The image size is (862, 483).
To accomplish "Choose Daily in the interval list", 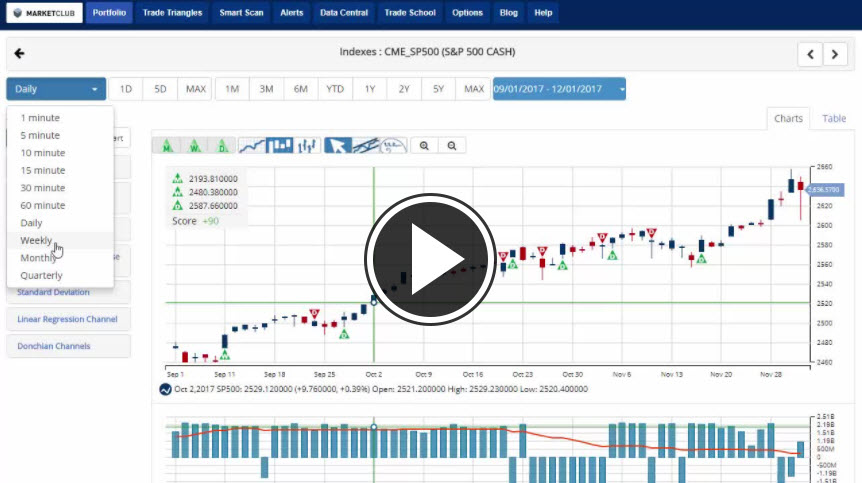I will tap(60, 223).
